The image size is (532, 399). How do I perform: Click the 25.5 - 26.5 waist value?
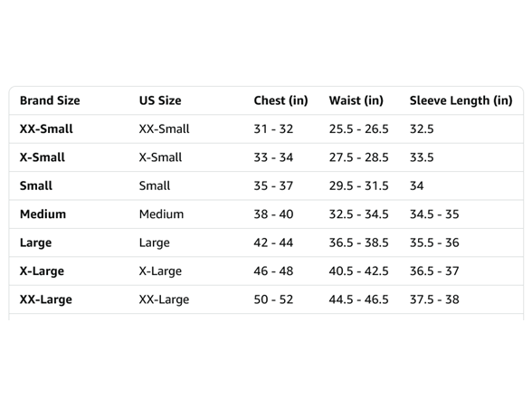point(358,128)
